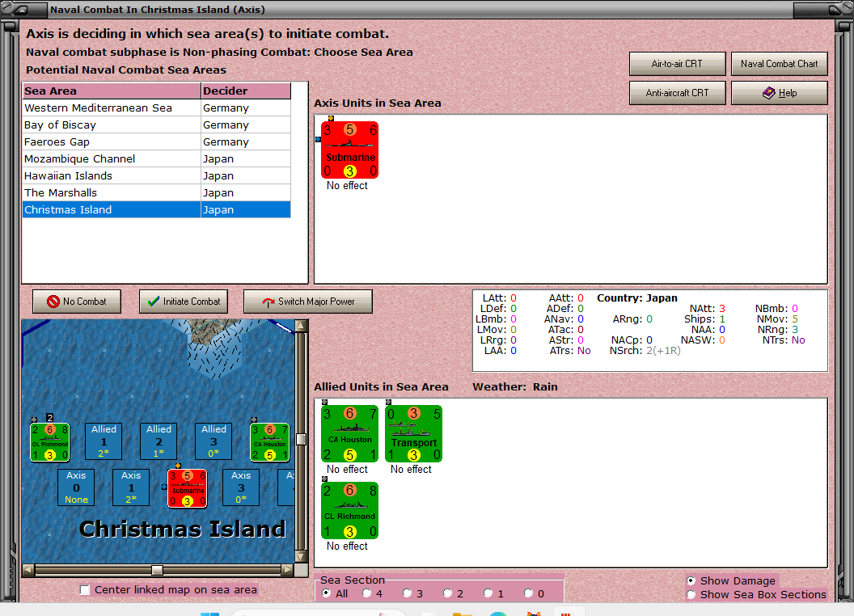Click the Allied 2 sea box counter
The height and width of the screenshot is (616, 854).
[159, 441]
